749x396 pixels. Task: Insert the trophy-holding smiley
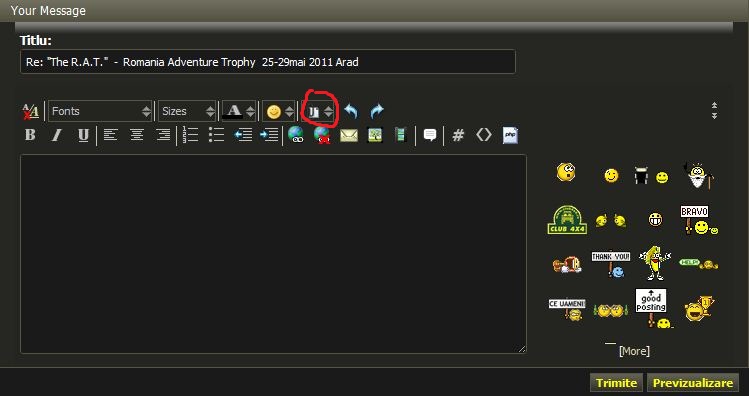[699, 309]
